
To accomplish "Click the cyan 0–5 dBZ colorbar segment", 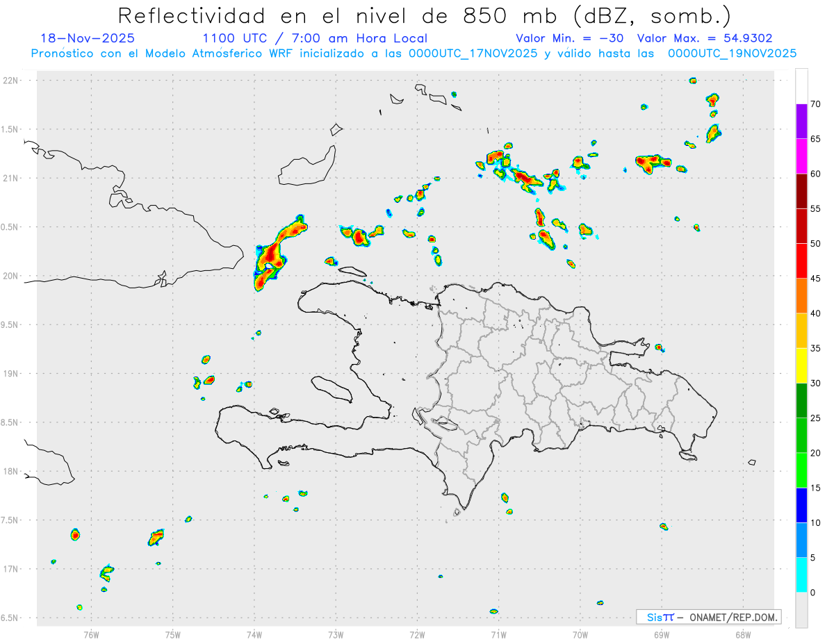I will click(x=801, y=575).
